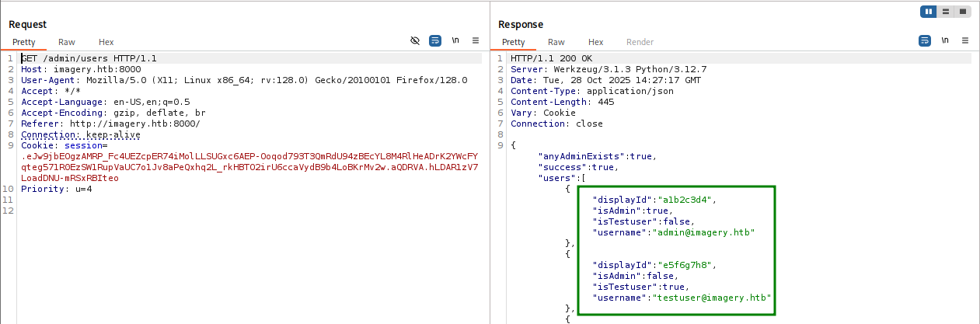Screen dimensions: 980x324
Task: Open Request panel hamburger options menu
Action: click(x=476, y=40)
